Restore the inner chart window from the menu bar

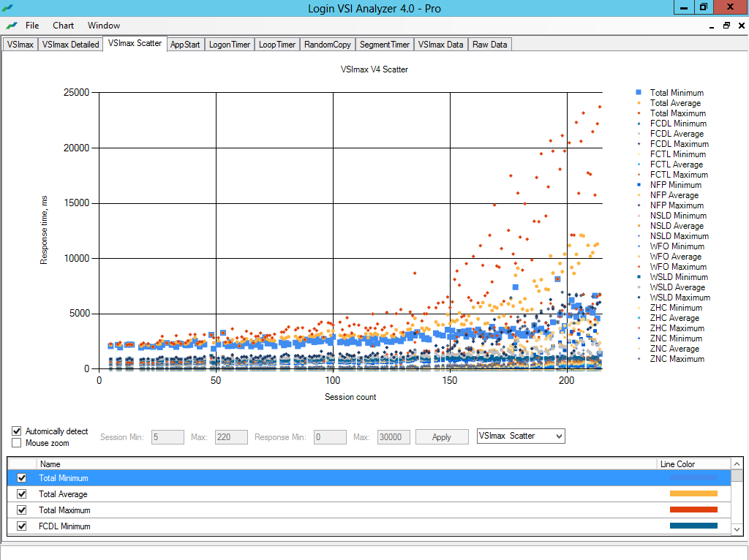pos(726,25)
